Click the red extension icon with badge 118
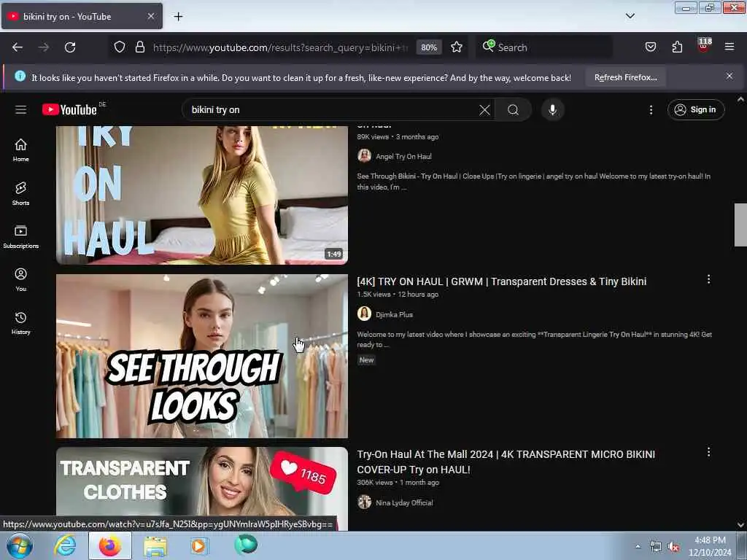The width and height of the screenshot is (747, 560). pyautogui.click(x=704, y=46)
